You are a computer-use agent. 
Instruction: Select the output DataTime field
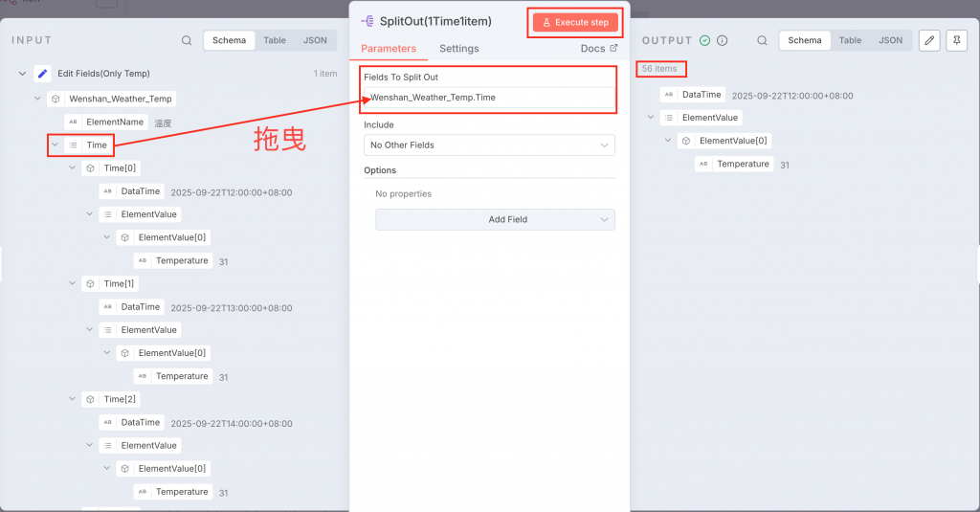(x=693, y=95)
